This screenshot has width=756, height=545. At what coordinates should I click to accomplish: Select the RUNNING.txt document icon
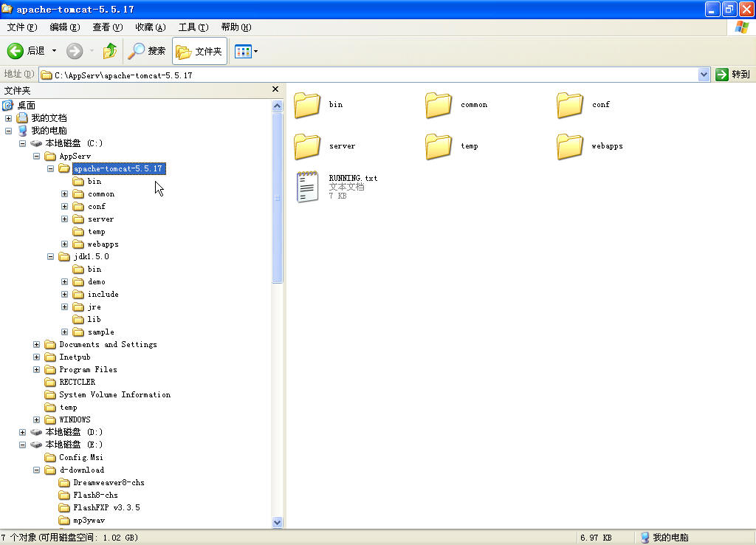point(308,187)
